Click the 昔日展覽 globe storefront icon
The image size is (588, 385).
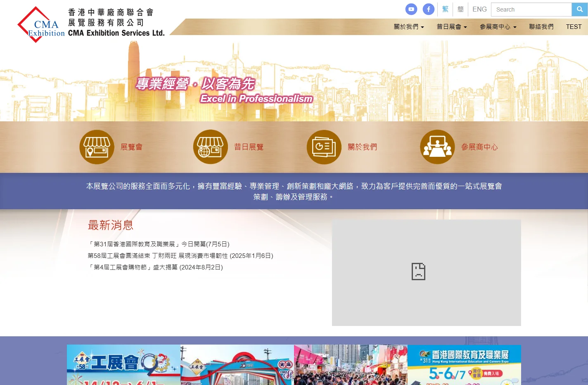point(211,147)
